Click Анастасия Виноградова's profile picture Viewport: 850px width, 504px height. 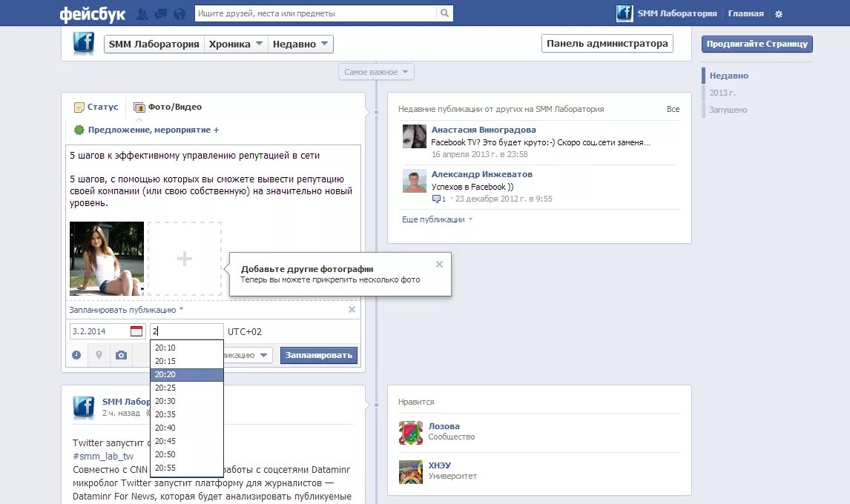415,136
